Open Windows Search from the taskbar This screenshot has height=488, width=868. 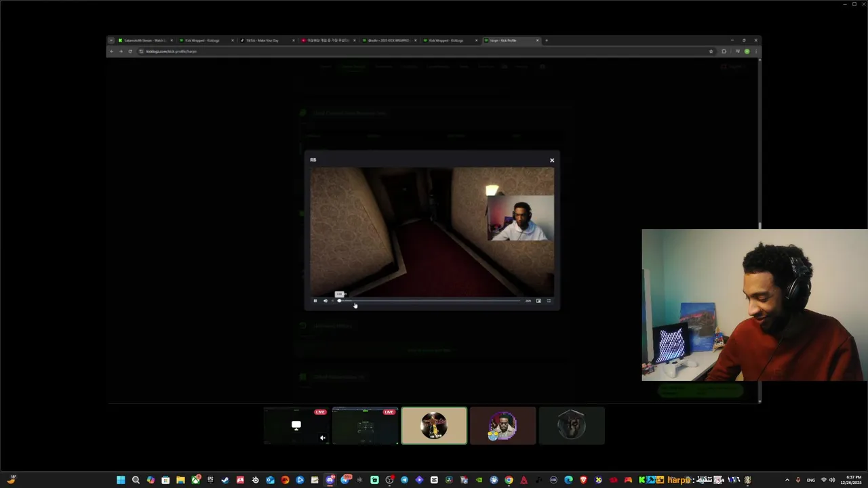(x=136, y=480)
